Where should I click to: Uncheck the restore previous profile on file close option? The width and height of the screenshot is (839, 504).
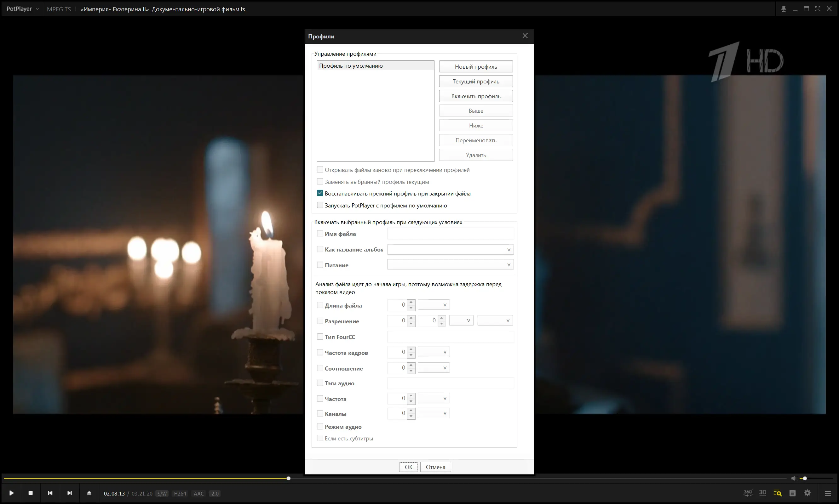320,193
